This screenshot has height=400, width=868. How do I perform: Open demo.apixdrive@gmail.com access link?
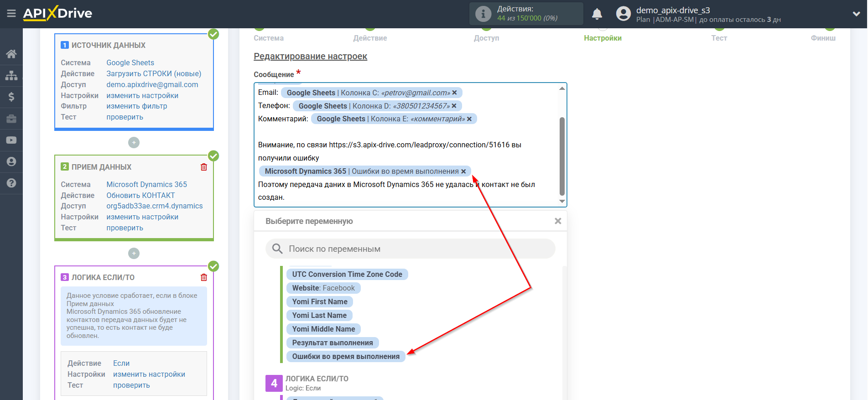(152, 84)
